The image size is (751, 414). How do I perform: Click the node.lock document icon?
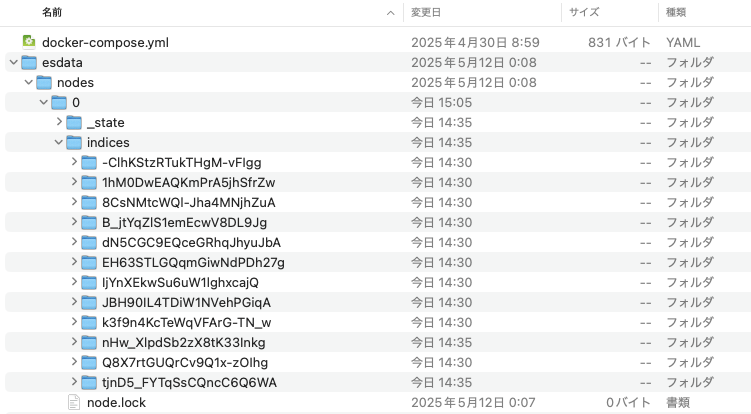(74, 402)
